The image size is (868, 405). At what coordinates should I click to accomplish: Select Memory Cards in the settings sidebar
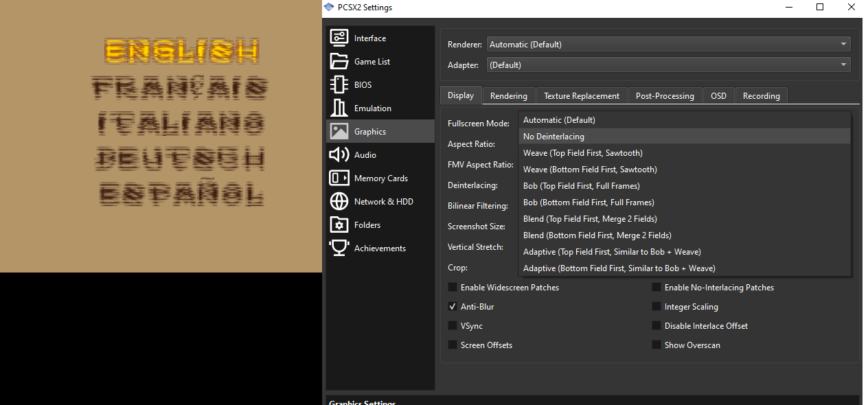click(x=380, y=178)
